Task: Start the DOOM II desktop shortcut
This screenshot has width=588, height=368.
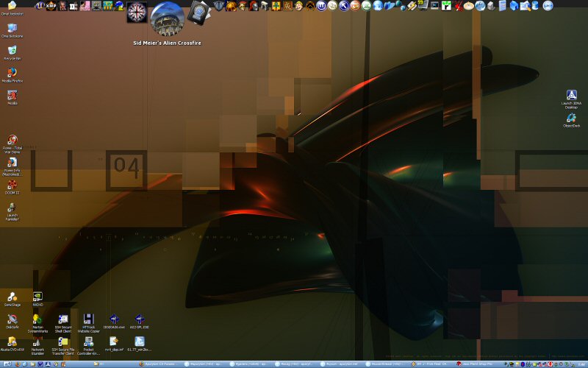Action: pyautogui.click(x=12, y=185)
